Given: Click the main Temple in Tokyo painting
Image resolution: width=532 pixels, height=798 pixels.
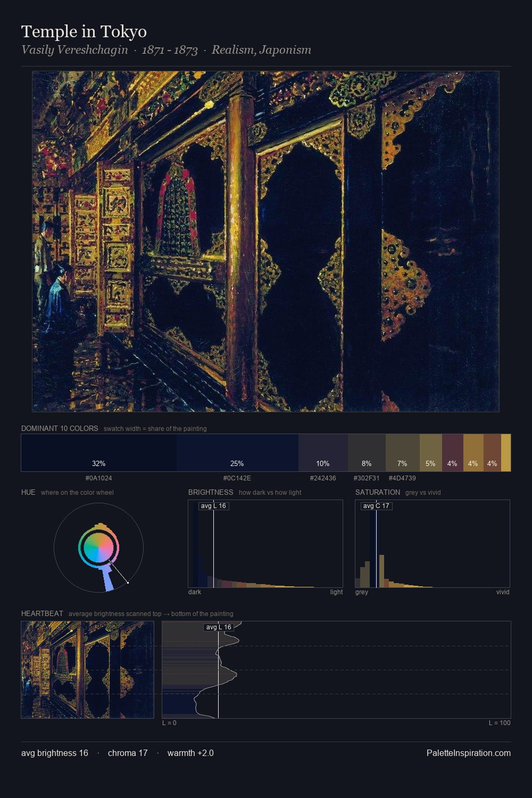Looking at the screenshot, I should click(265, 242).
